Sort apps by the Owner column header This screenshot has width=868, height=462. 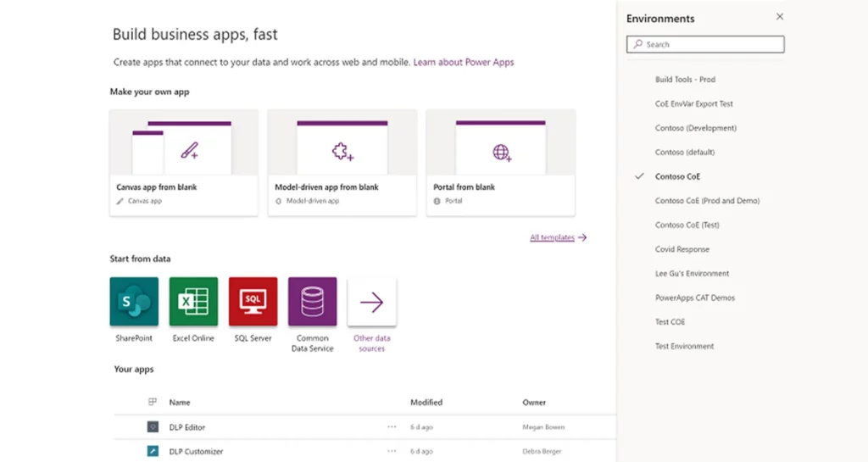point(534,403)
